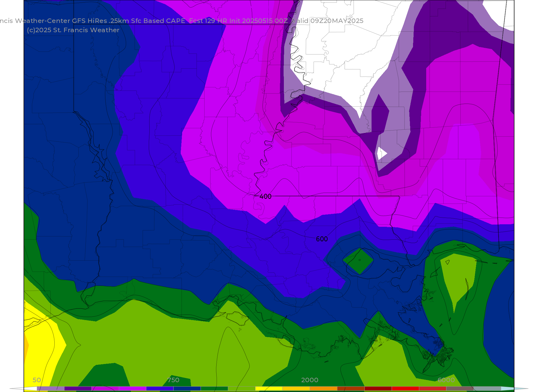Click the 600 contour label
Image resolution: width=538 pixels, height=392 pixels.
tap(322, 239)
